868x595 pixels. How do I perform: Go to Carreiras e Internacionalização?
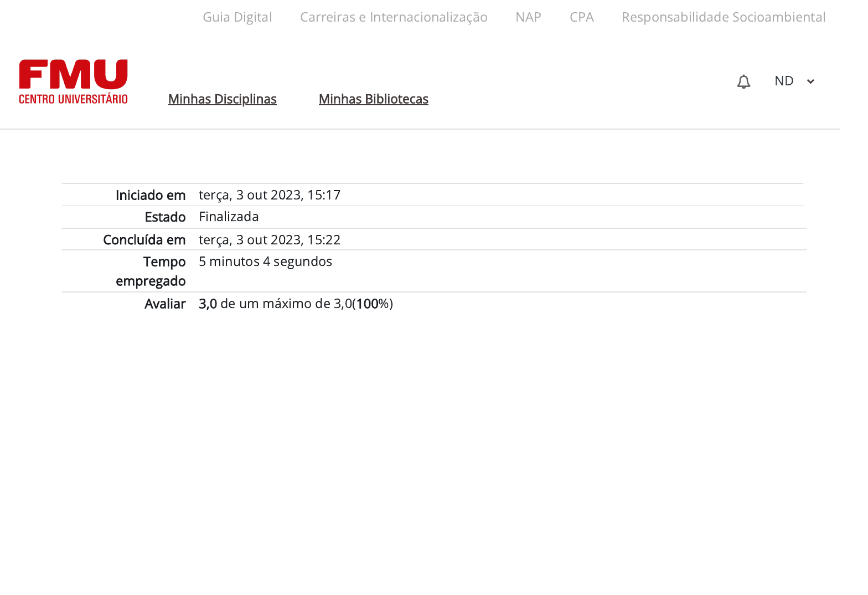[x=394, y=17]
